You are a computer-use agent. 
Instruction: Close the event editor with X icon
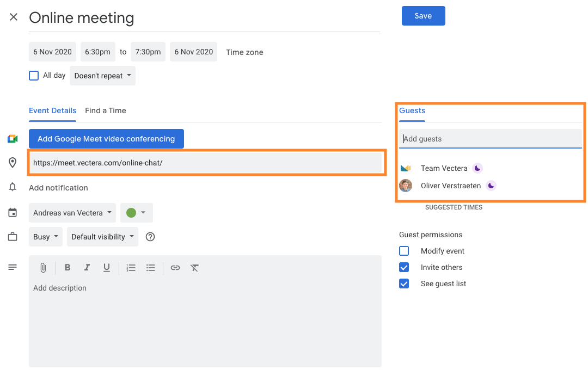pyautogui.click(x=14, y=17)
